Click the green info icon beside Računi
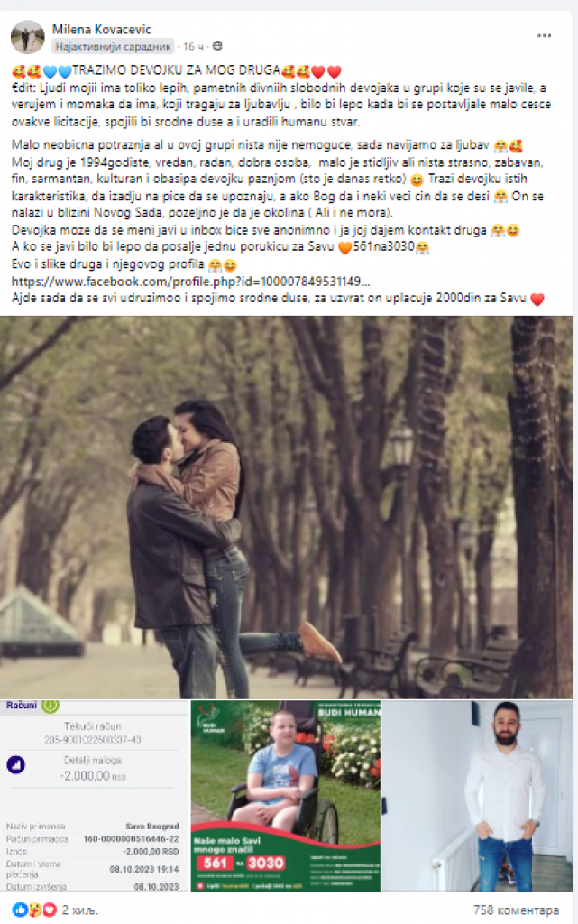 [x=50, y=705]
